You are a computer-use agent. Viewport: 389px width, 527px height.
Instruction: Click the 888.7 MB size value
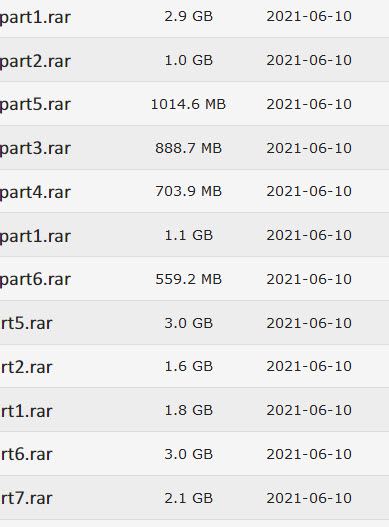tap(188, 148)
